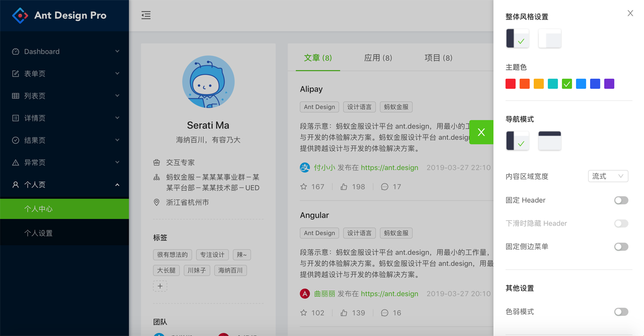
Task: Click the 表单页 form edit icon
Action: [16, 74]
